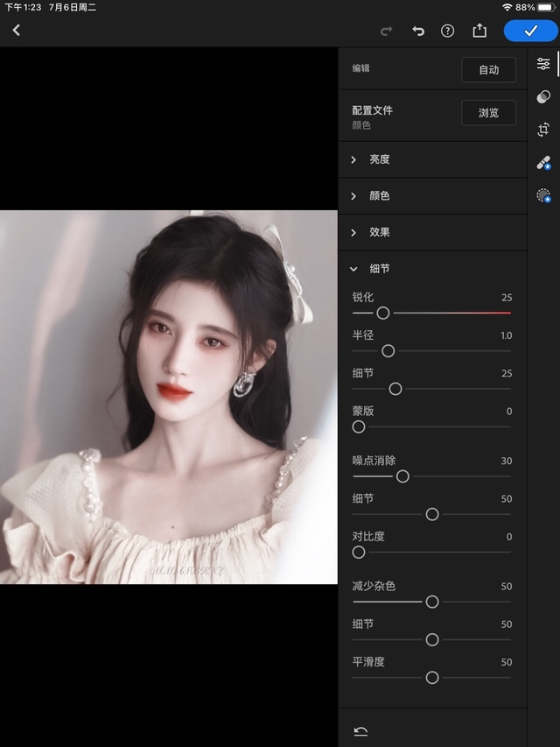Select the edit adjustments sliders icon
Image resolution: width=560 pixels, height=747 pixels.
click(543, 64)
